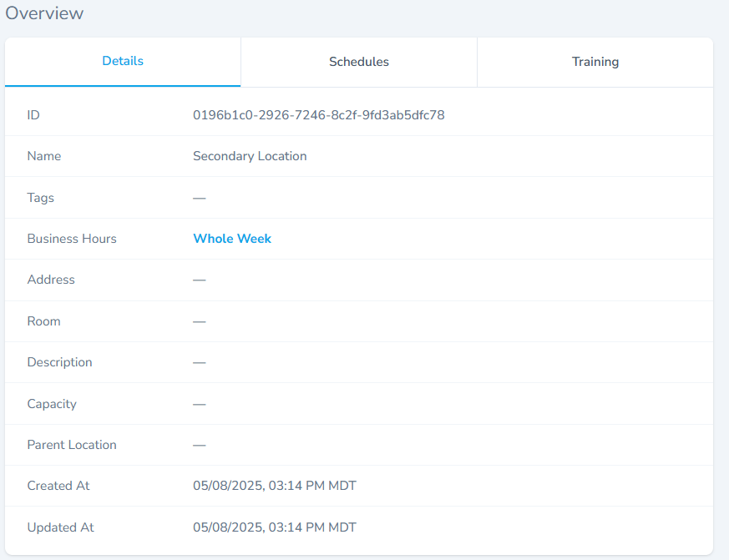Click the Tags field label

click(40, 198)
